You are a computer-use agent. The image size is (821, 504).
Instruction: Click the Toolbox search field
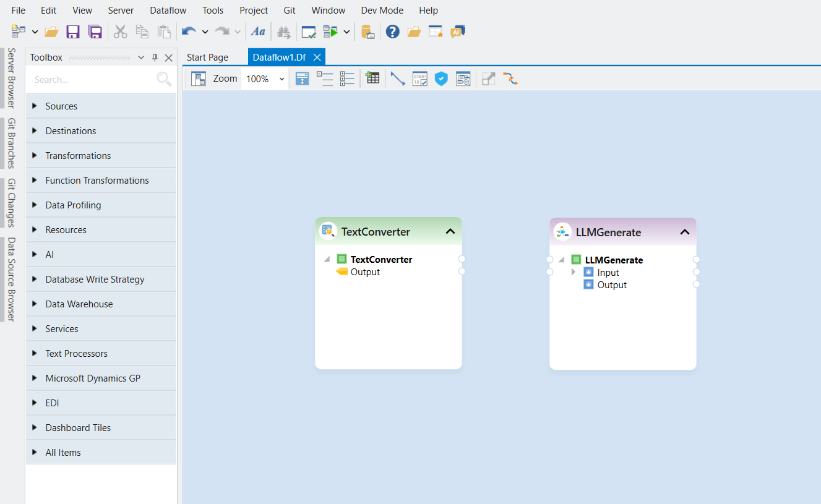click(93, 80)
